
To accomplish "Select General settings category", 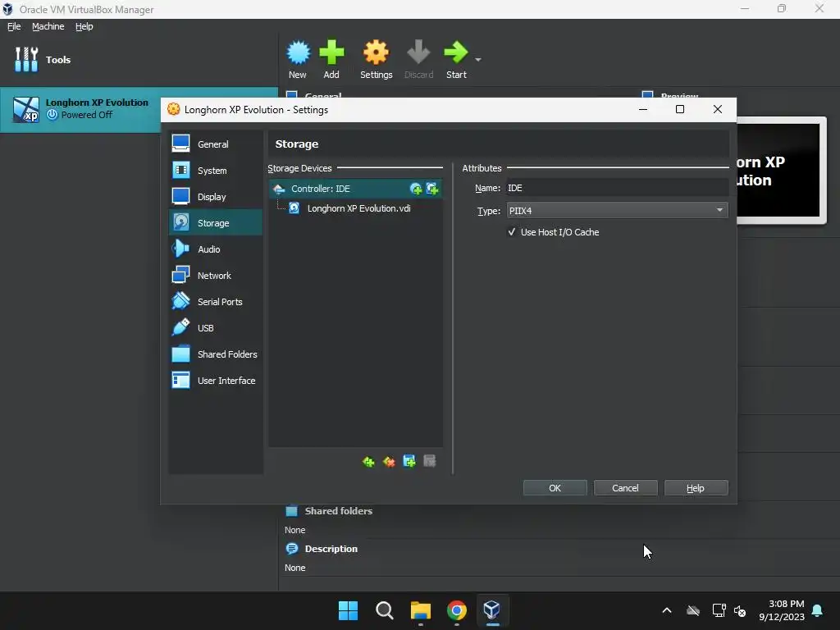I will [216, 144].
